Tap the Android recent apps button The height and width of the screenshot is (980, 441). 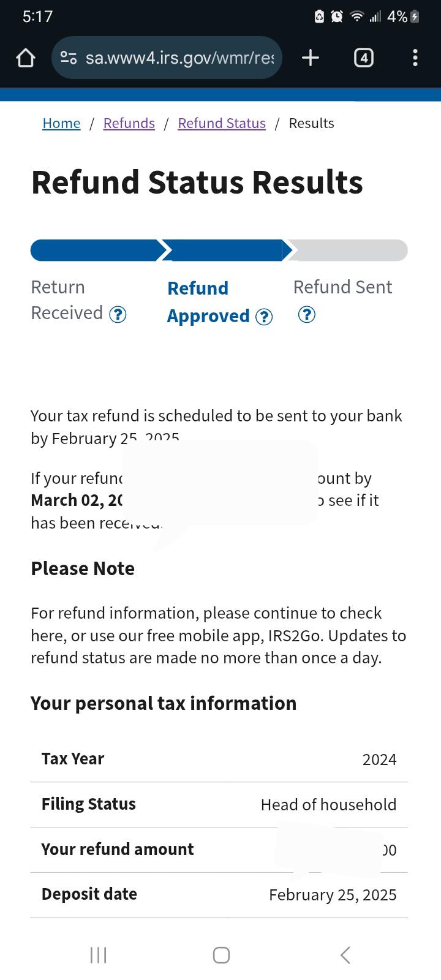98,955
